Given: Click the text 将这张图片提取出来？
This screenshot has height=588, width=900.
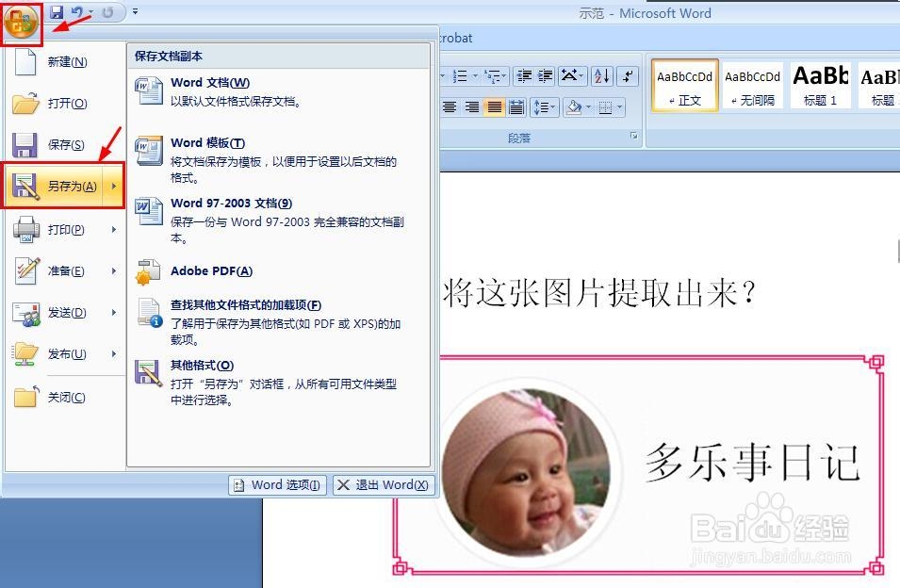Looking at the screenshot, I should tap(599, 293).
